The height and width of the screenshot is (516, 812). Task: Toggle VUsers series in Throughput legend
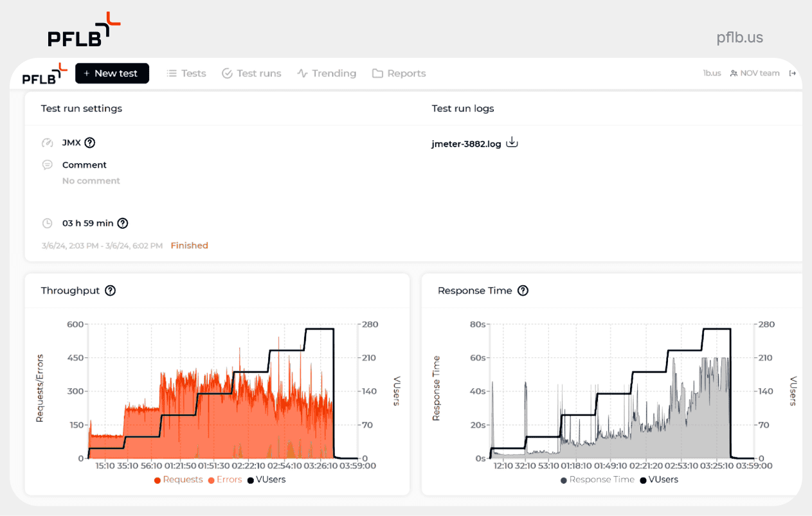click(x=266, y=479)
